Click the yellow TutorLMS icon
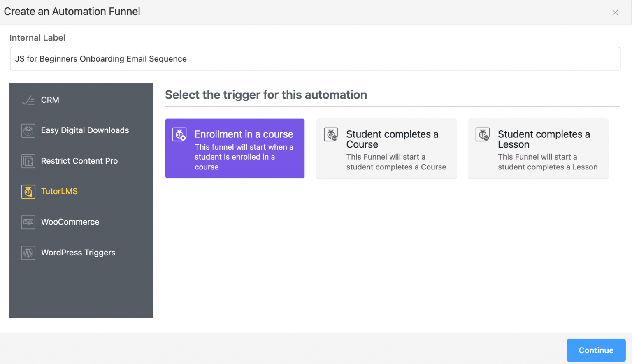 point(28,192)
